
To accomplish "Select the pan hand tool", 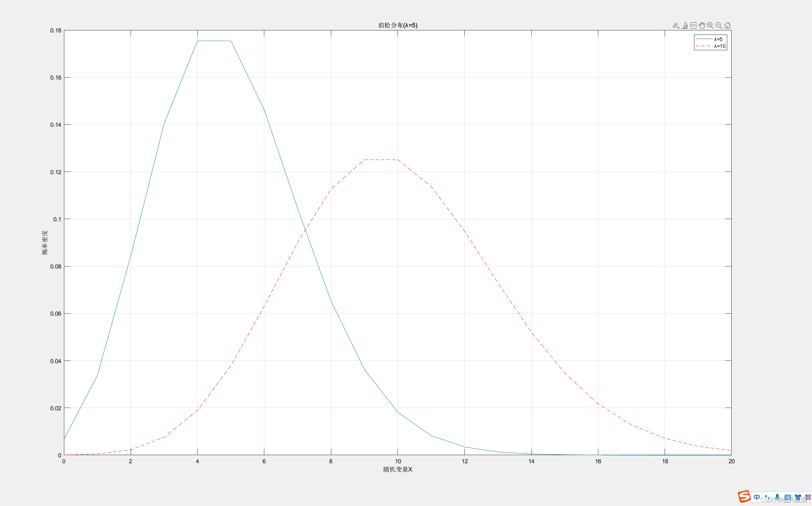I will click(702, 26).
